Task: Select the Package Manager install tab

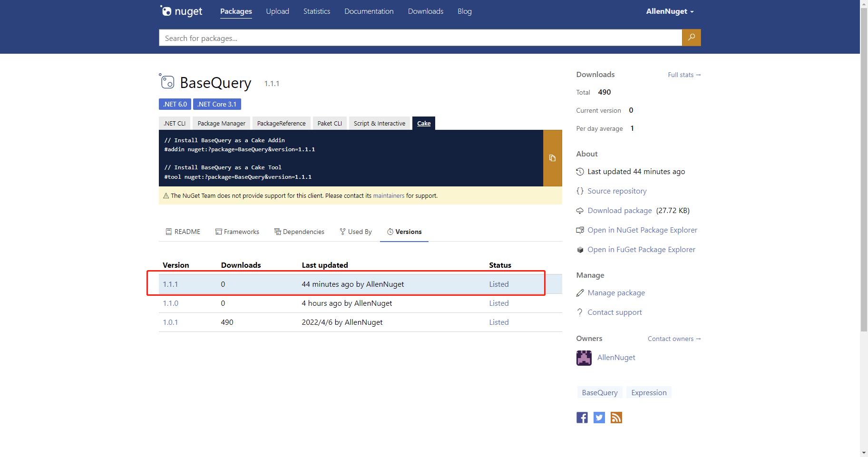Action: (222, 123)
